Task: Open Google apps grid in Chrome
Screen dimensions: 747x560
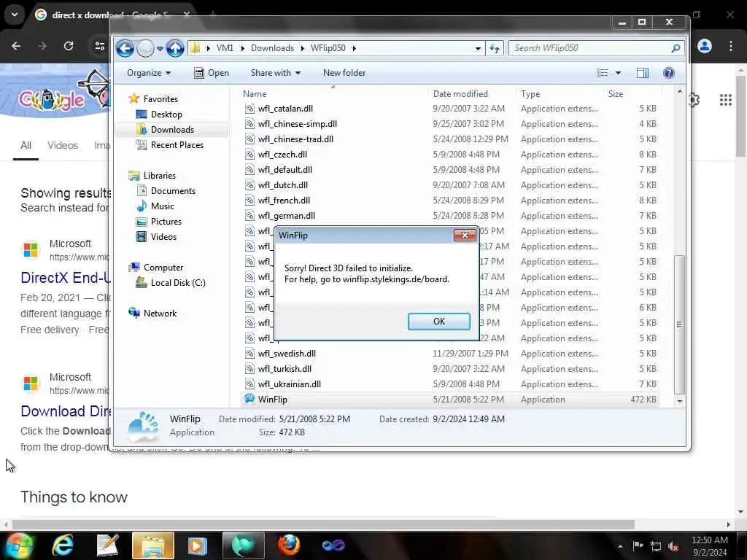Action: pos(726,100)
